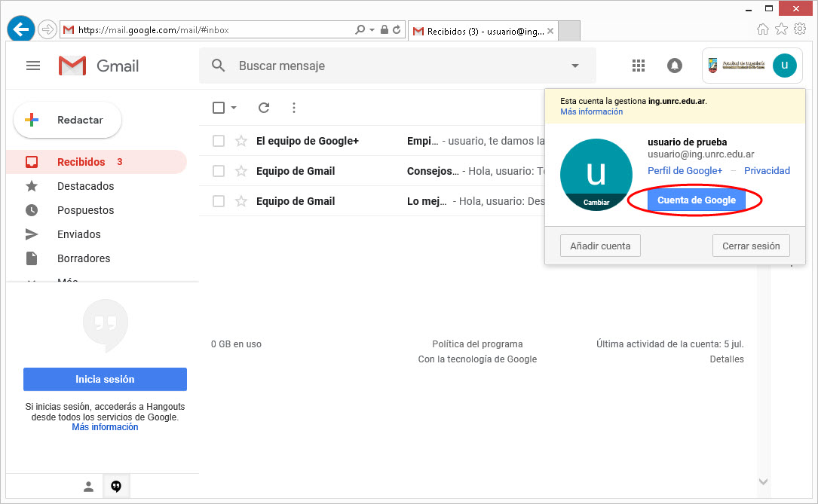Open the El equipo de Google+ email
Viewport: 818px width, 504px height.
coord(308,141)
